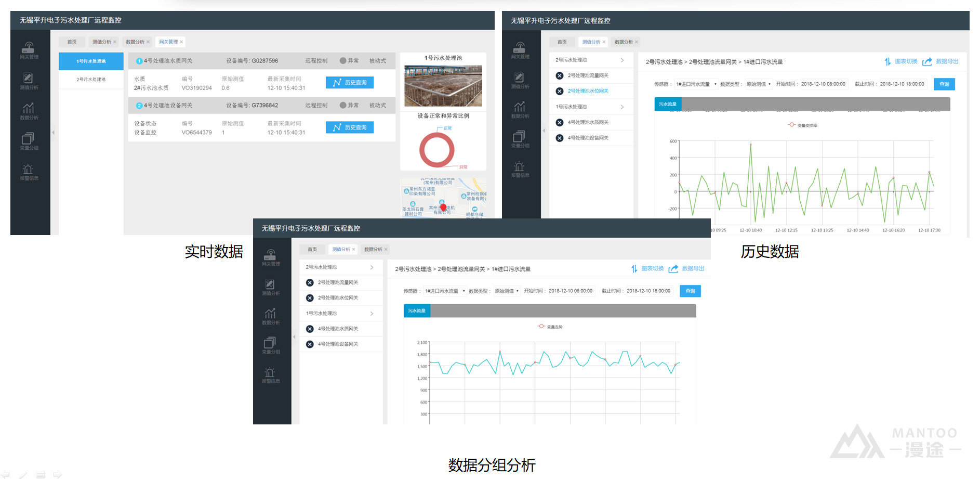Click 数据导出 export icon in bottom panel

673,269
